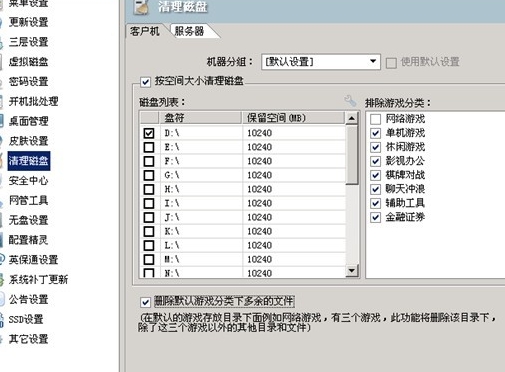This screenshot has height=372, width=505.
Task: Switch to 服务器 tab
Action: click(x=189, y=31)
